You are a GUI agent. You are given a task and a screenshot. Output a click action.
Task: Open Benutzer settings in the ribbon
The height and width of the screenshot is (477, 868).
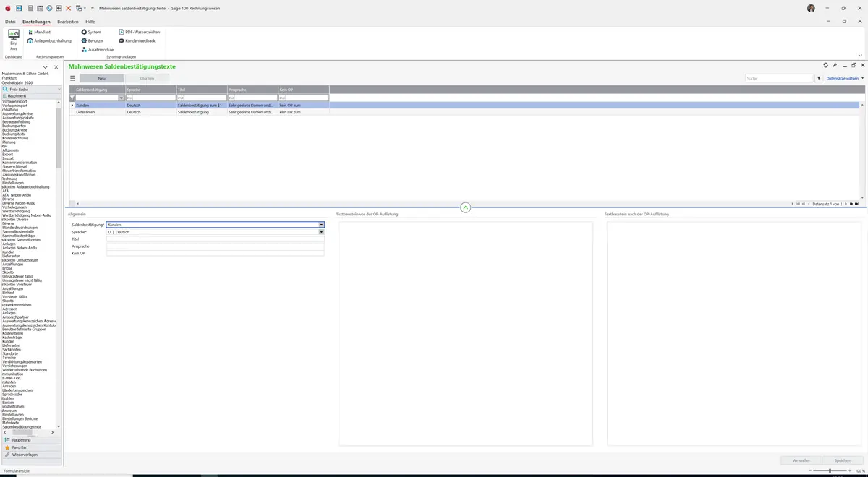[93, 40]
